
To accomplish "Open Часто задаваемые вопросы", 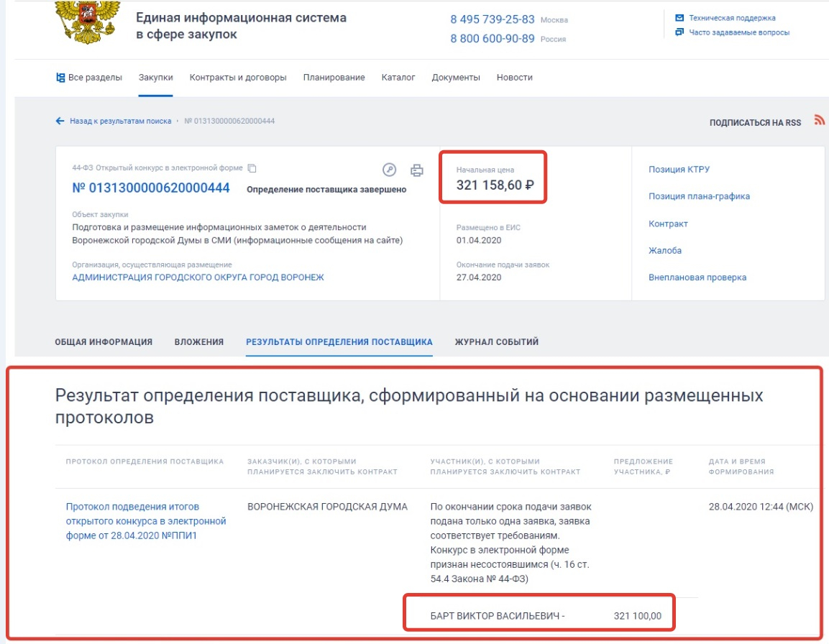I will pyautogui.click(x=739, y=32).
